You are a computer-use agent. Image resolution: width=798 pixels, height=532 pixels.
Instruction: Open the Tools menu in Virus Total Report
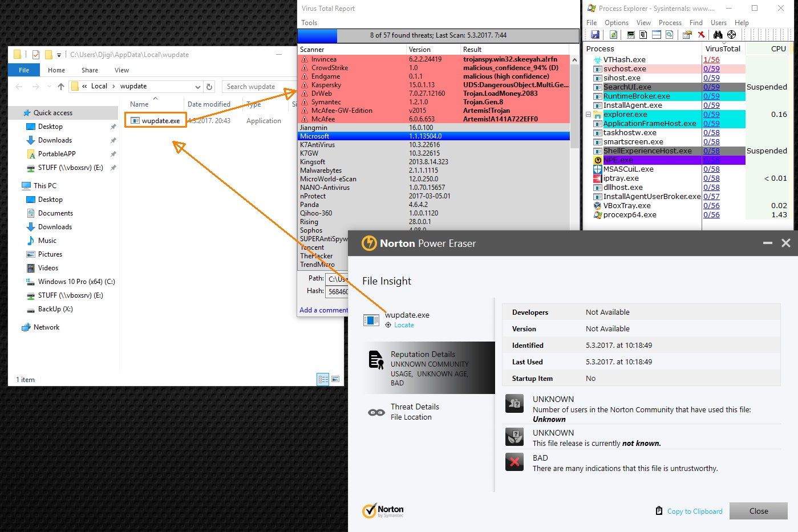coord(309,23)
